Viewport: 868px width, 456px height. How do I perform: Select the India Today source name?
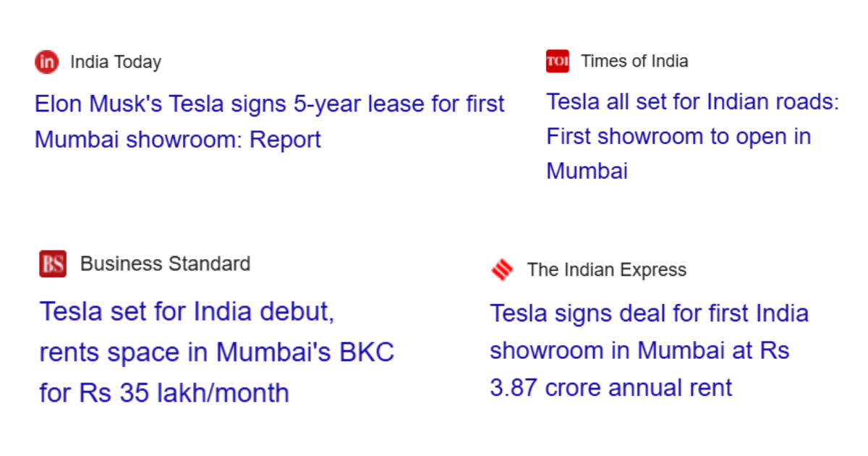[116, 62]
